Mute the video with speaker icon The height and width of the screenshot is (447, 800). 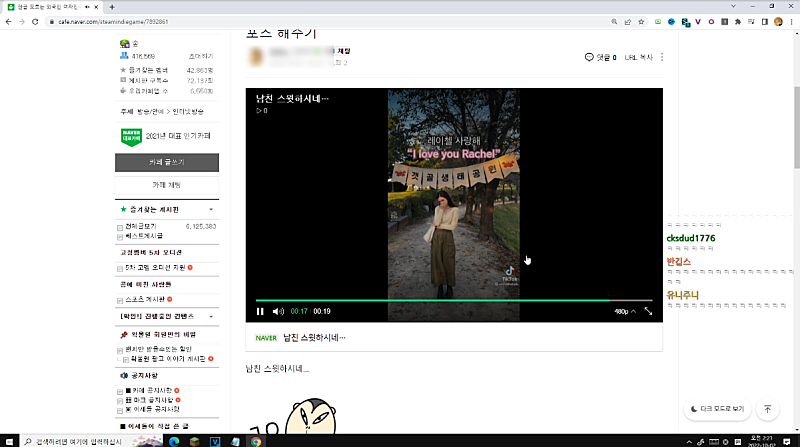pos(278,311)
